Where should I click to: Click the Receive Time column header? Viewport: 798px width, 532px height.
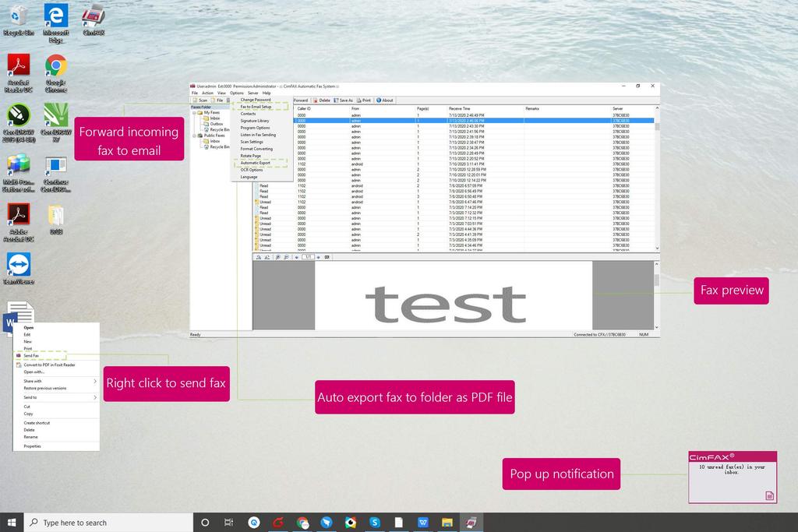tap(460, 108)
